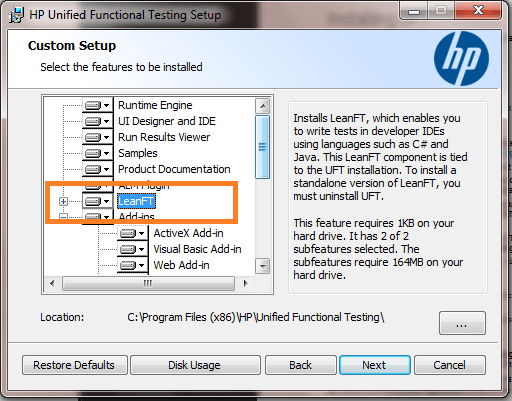512x401 pixels.
Task: Open the Disk Usage dialog
Action: click(x=195, y=365)
